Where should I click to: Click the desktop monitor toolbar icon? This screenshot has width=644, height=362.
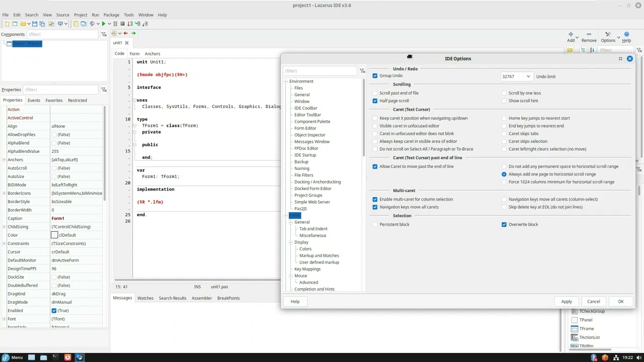coord(60,24)
